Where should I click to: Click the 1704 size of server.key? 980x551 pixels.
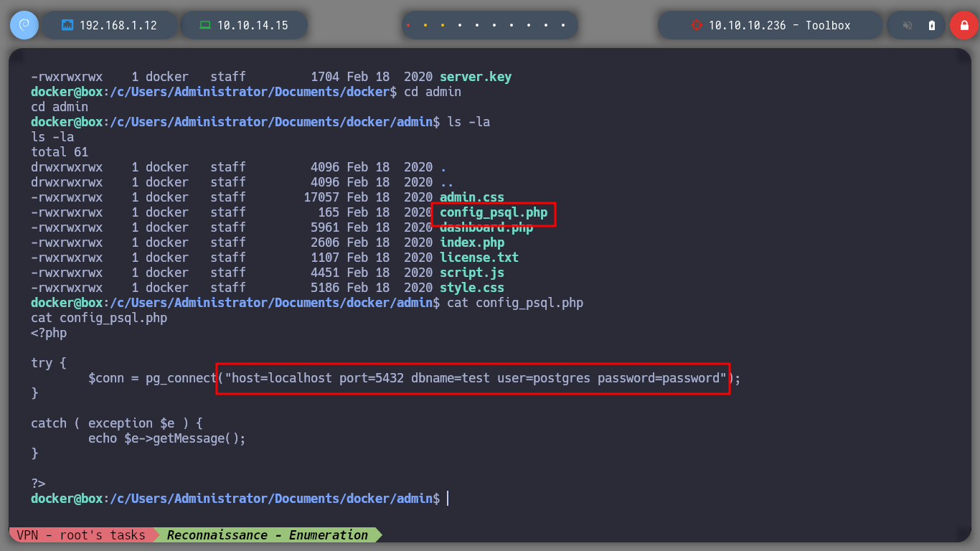click(325, 77)
